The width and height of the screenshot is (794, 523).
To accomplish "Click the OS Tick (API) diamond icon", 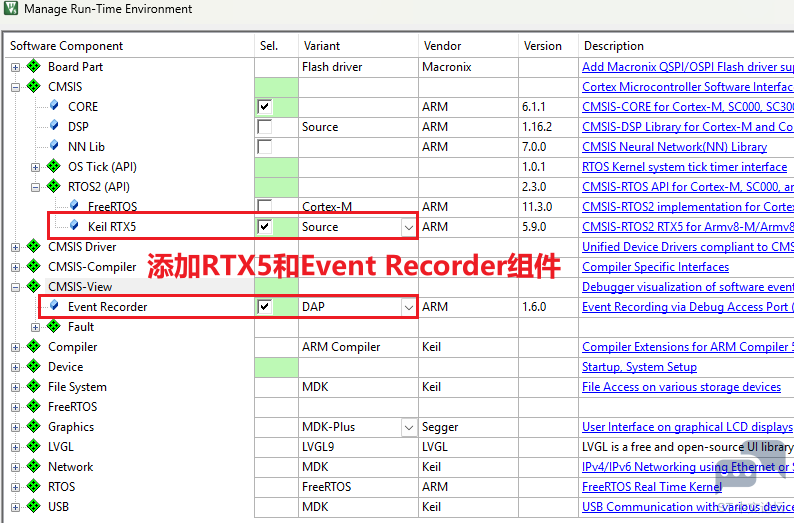I will 53,166.
